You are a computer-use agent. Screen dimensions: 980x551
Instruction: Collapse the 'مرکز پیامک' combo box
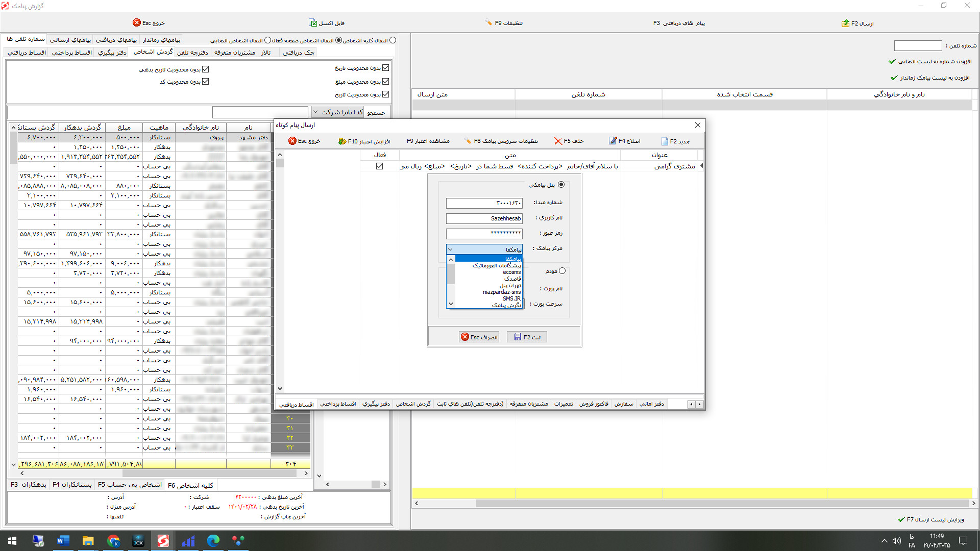click(450, 249)
